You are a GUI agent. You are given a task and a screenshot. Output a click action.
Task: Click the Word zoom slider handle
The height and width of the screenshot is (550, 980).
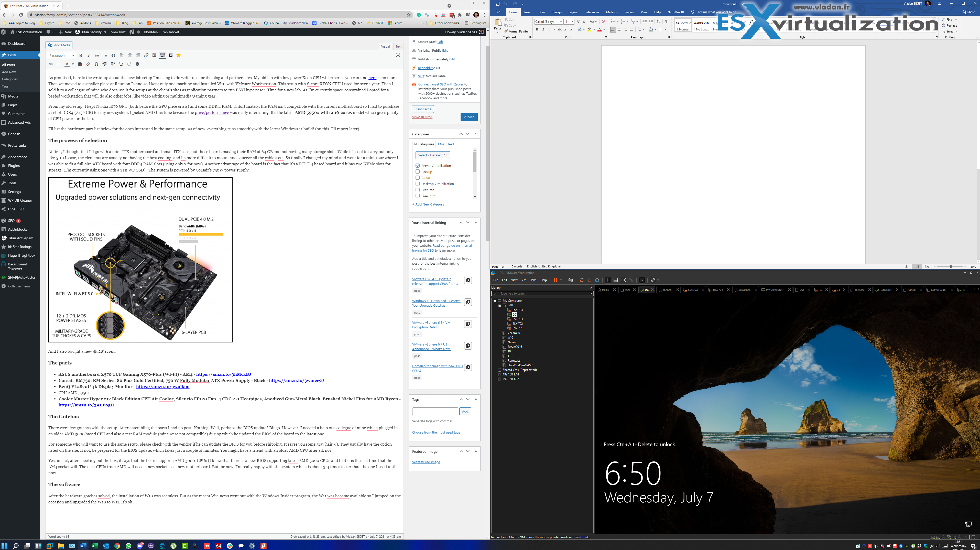pyautogui.click(x=951, y=266)
